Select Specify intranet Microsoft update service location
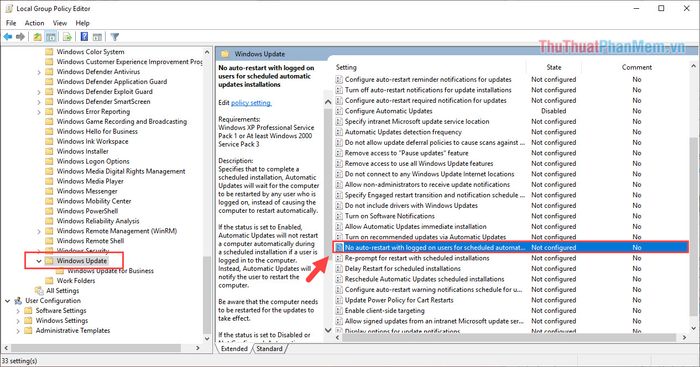The height and width of the screenshot is (367, 700). tap(417, 121)
